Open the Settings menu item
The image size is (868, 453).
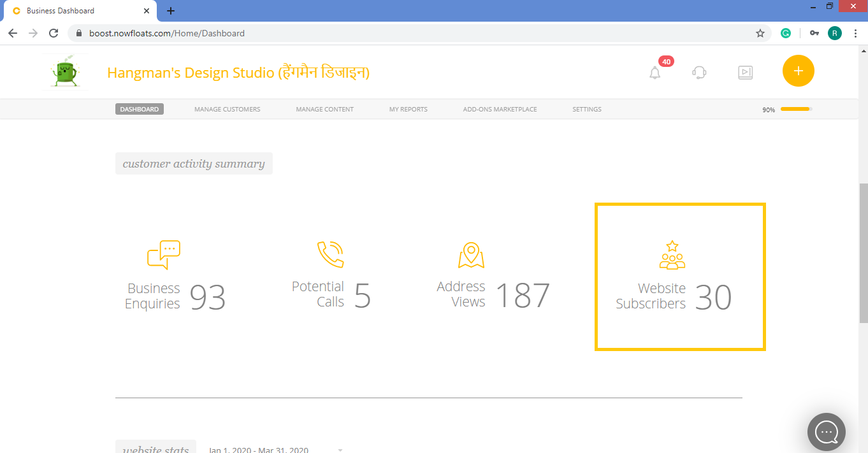(587, 109)
